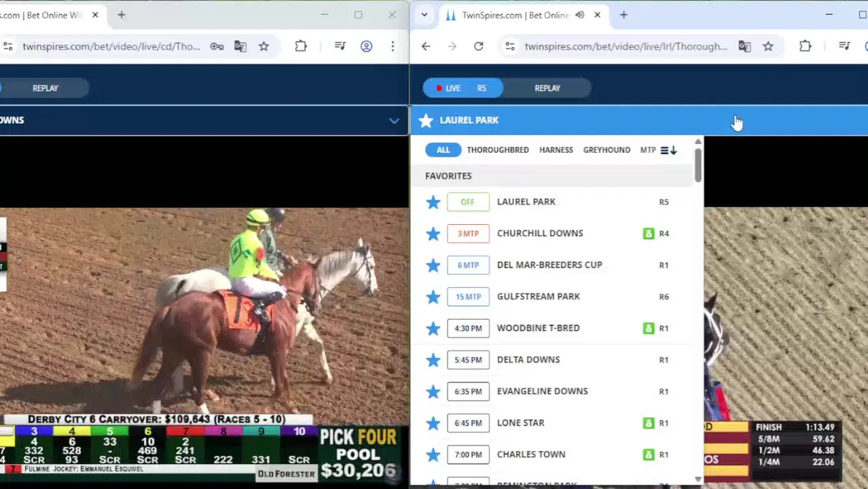Open the profile icon in the left browser window
Image resolution: width=868 pixels, height=489 pixels.
coord(366,46)
